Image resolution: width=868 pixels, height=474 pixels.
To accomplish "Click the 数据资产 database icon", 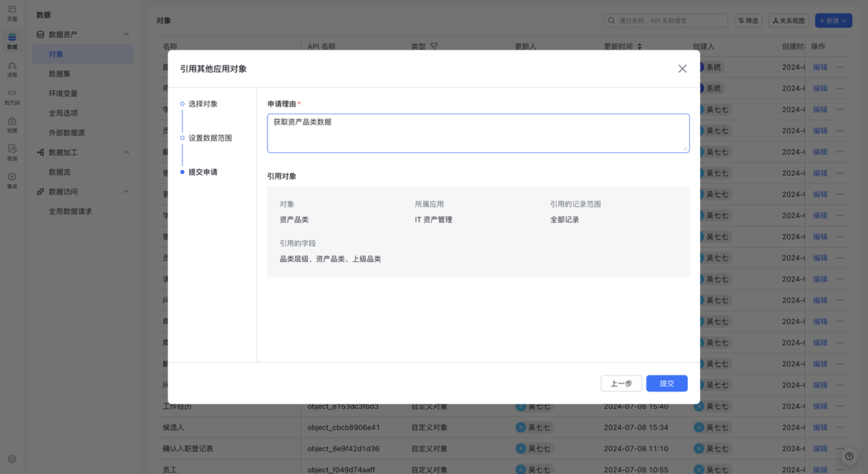I will (x=40, y=35).
